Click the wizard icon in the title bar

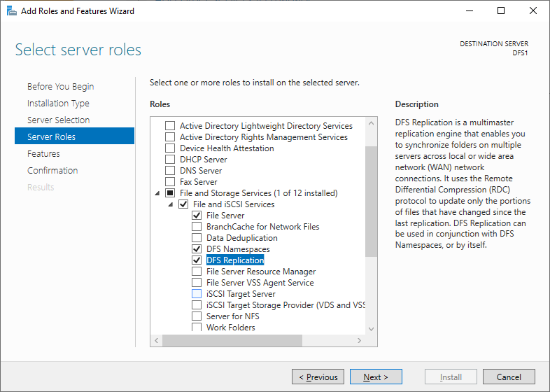tap(12, 11)
